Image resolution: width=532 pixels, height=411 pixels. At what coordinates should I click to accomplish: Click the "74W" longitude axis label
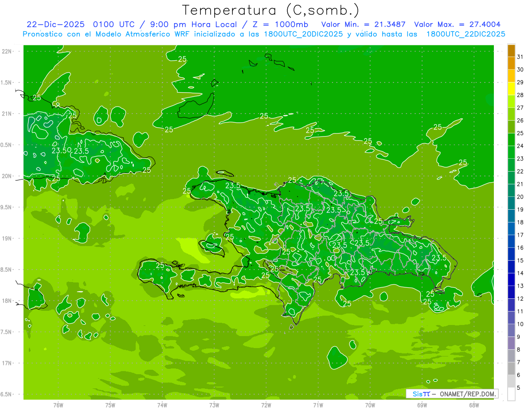pyautogui.click(x=162, y=405)
